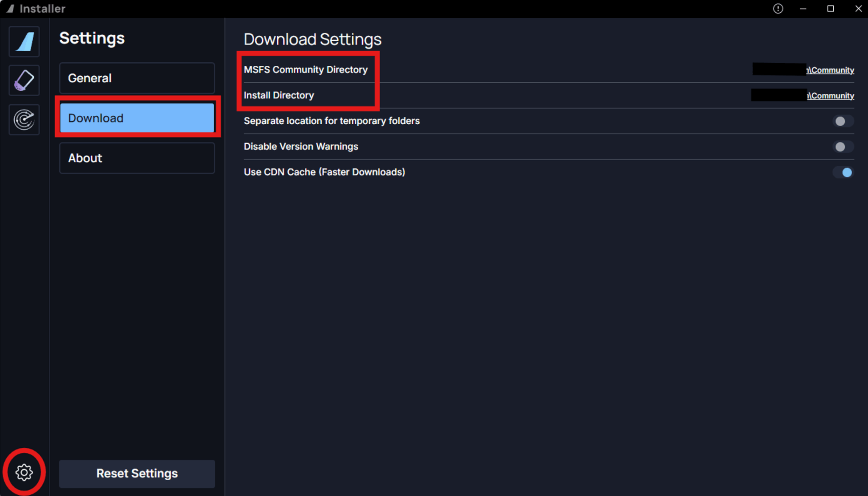The image size is (868, 496).
Task: Click the Installer logo in the title bar
Action: click(x=11, y=8)
